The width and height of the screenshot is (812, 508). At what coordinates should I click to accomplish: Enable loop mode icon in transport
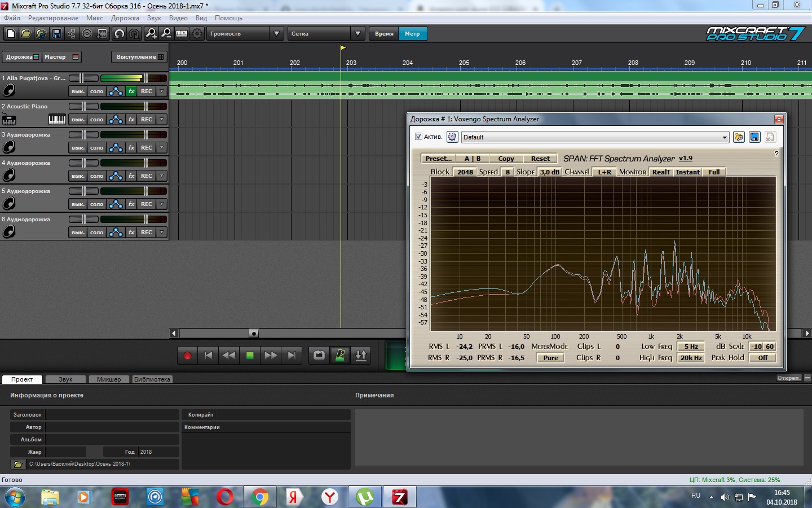pyautogui.click(x=319, y=355)
